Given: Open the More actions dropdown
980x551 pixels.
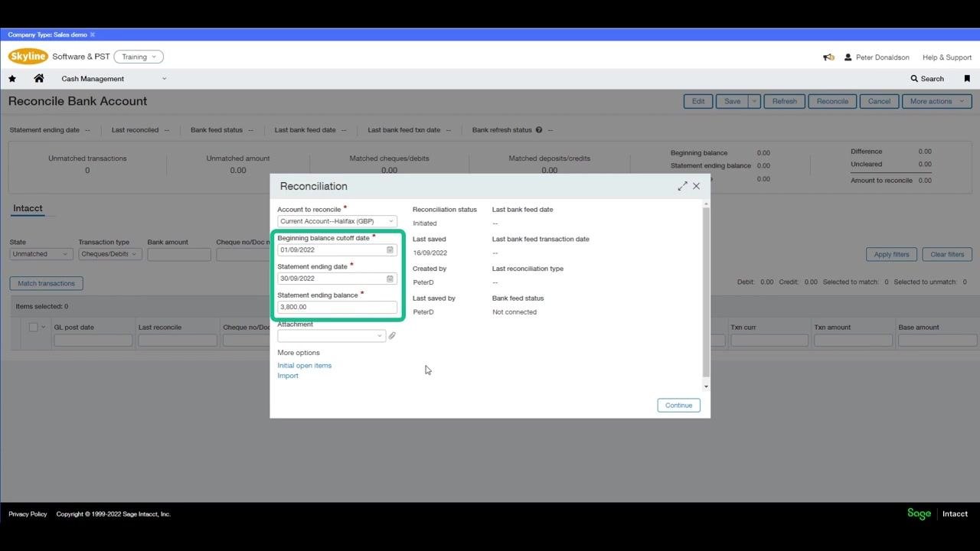Looking at the screenshot, I should (x=936, y=101).
